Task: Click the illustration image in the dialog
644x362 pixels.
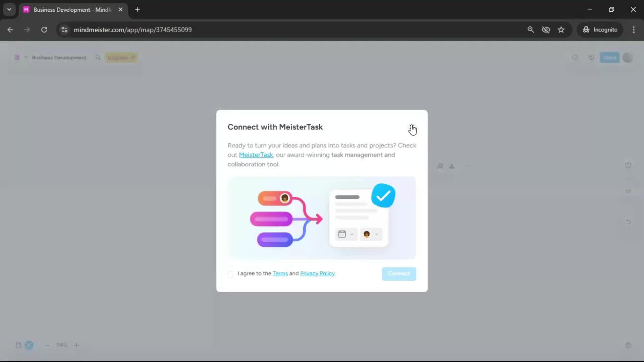Action: coord(322,218)
